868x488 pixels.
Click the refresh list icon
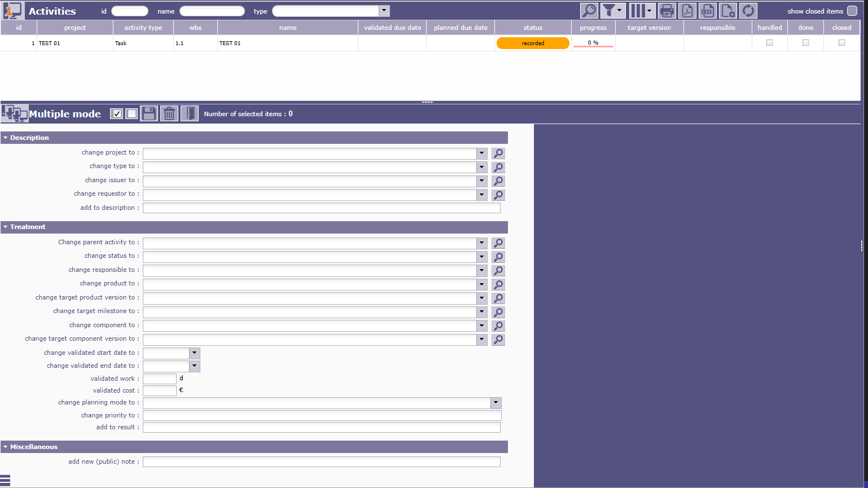748,11
